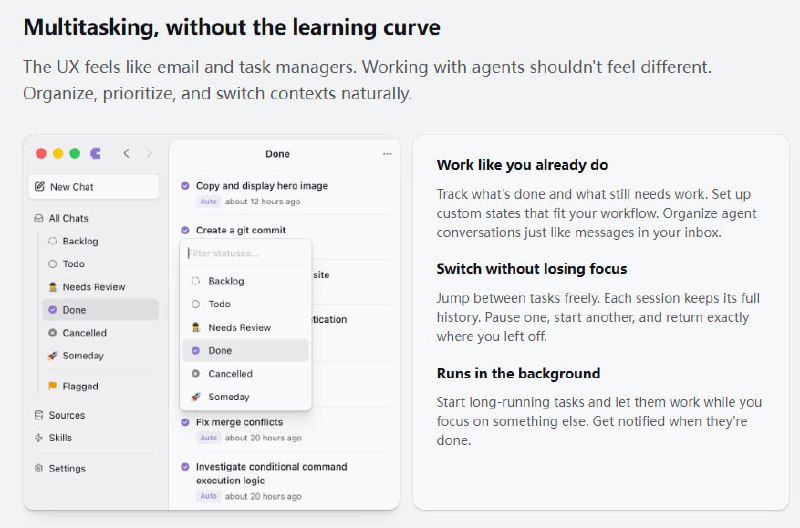Go back with the left arrow
The height and width of the screenshot is (528, 800).
click(126, 154)
